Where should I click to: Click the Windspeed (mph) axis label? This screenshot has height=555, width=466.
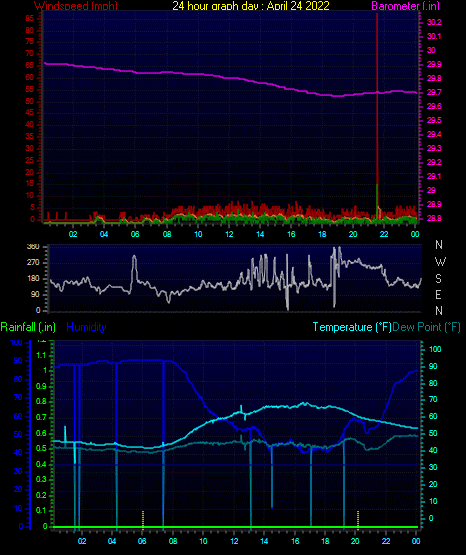pos(76,6)
